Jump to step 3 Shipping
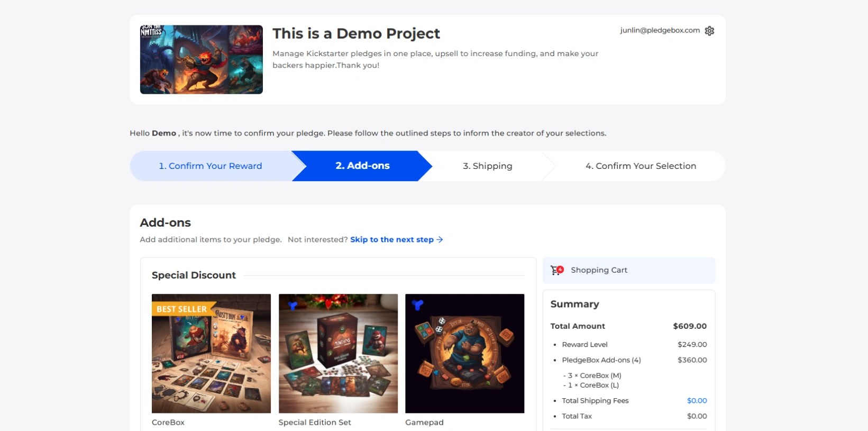The height and width of the screenshot is (431, 868). coord(487,166)
